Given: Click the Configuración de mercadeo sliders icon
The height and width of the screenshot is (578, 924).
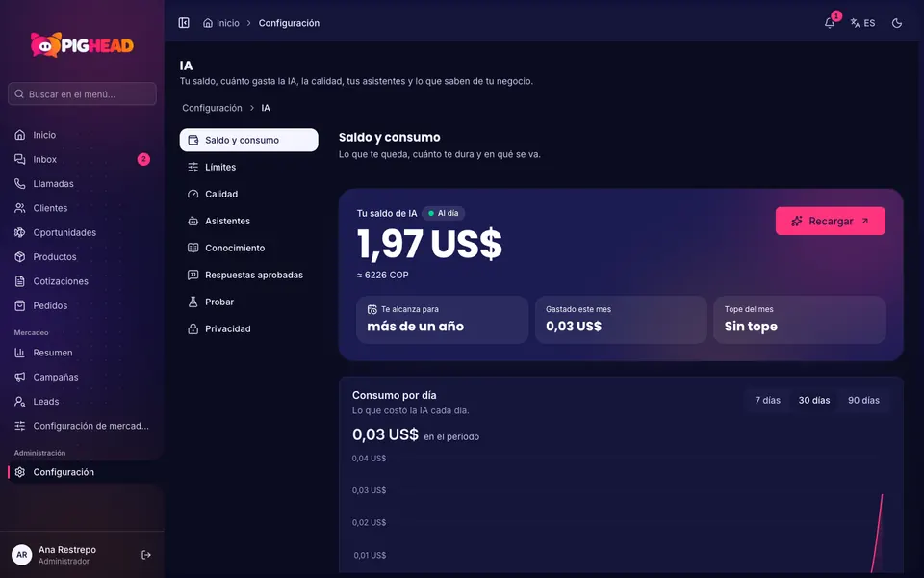Looking at the screenshot, I should click(x=20, y=426).
